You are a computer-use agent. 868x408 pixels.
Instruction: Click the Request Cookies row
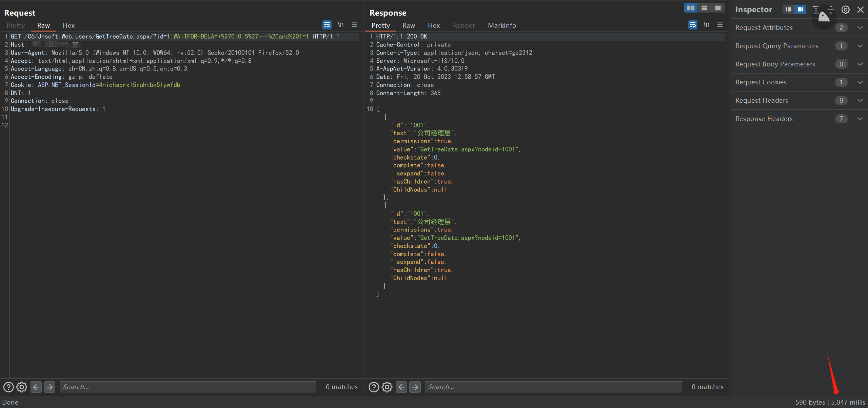click(x=761, y=82)
